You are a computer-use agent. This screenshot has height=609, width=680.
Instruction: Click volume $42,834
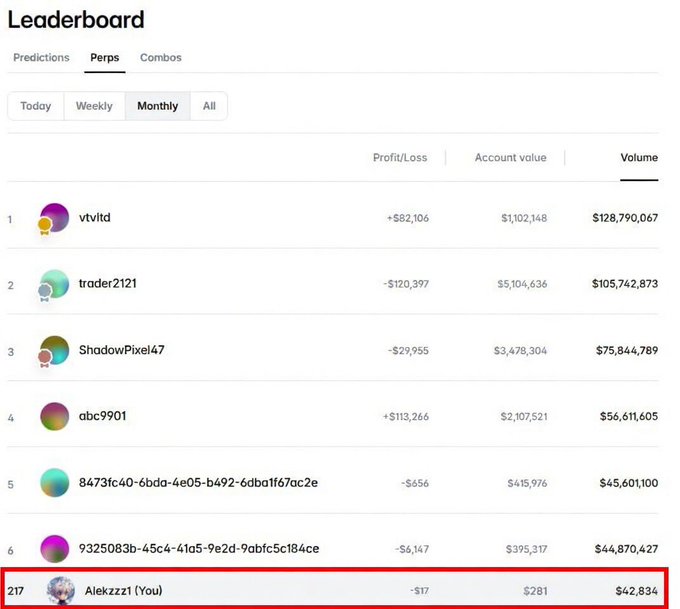point(637,591)
